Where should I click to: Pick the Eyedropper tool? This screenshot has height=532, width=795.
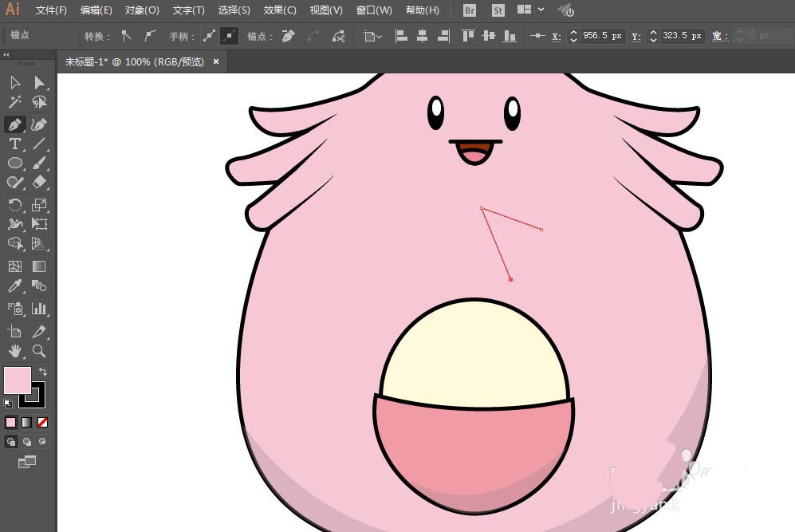click(x=15, y=286)
